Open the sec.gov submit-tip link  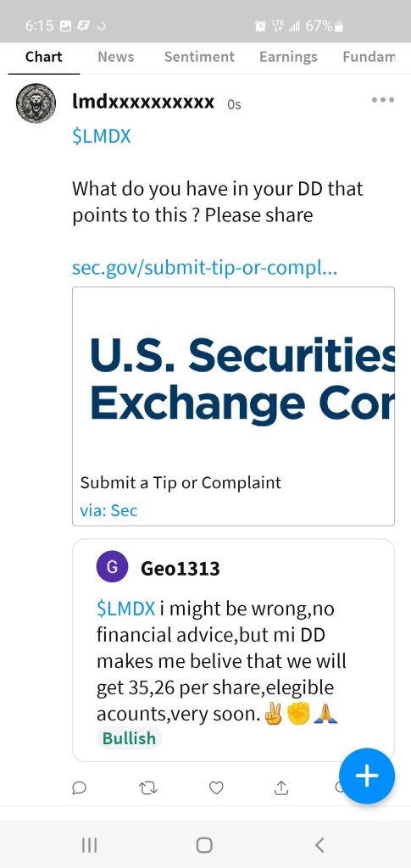(x=205, y=269)
